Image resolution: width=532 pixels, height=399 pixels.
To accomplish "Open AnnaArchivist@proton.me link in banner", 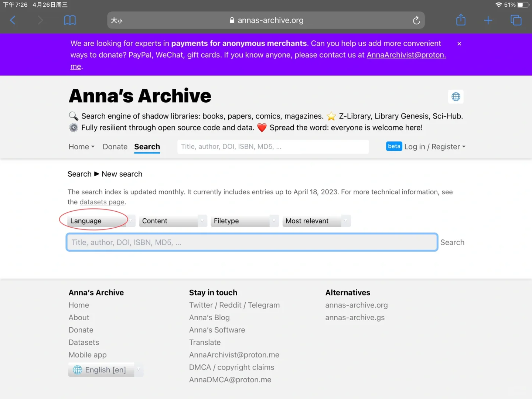I will point(406,55).
